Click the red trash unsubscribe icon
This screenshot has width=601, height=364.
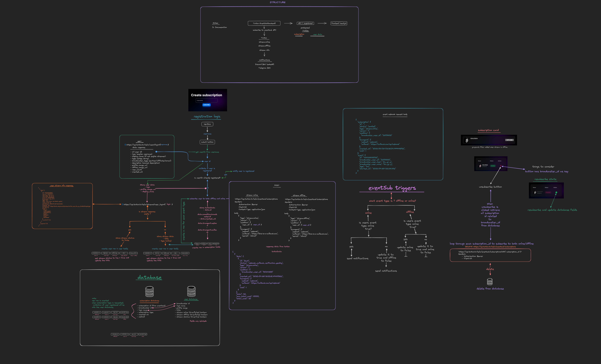click(x=501, y=166)
